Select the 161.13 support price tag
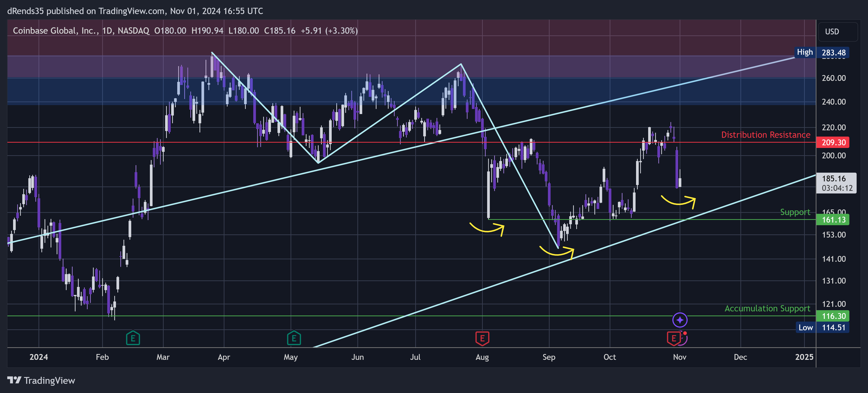The height and width of the screenshot is (393, 868). pos(833,220)
